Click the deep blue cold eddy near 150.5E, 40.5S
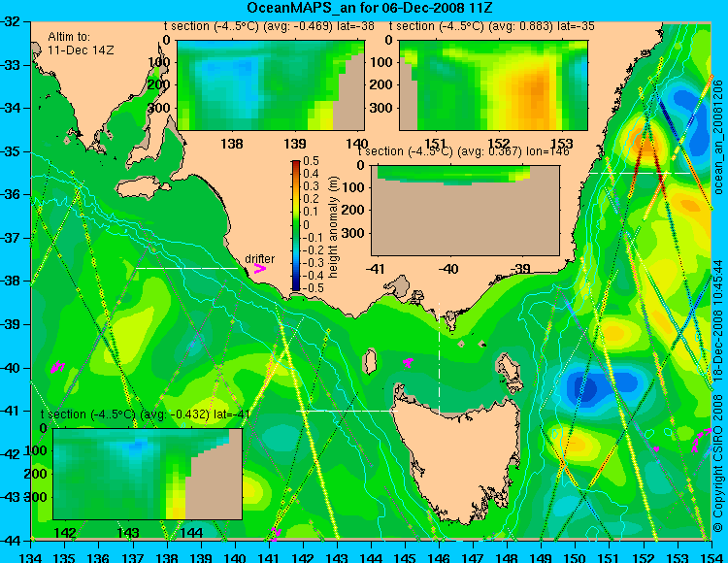728x563 pixels. click(586, 387)
